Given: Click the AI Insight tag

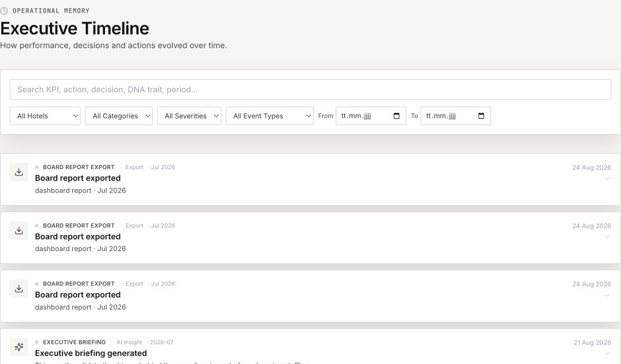Looking at the screenshot, I should tap(129, 342).
